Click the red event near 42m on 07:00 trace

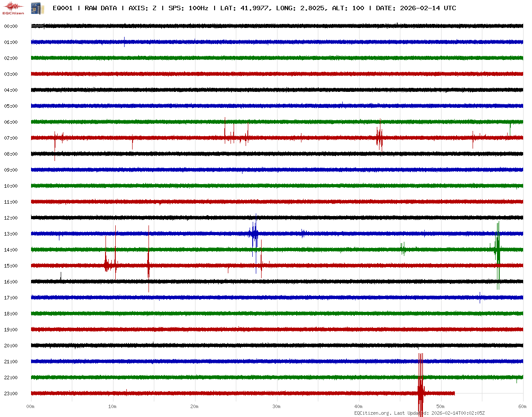379,138
